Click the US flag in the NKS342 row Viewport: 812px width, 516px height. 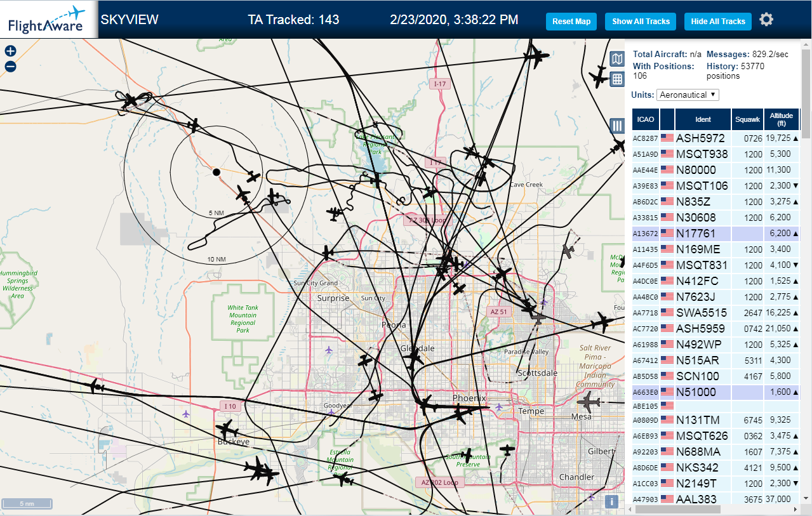coord(667,468)
